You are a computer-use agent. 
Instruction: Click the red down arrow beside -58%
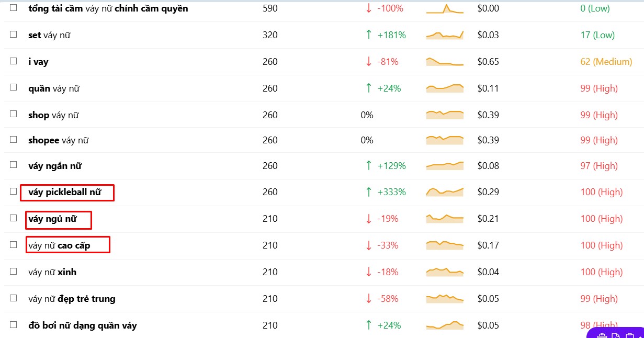tap(369, 299)
